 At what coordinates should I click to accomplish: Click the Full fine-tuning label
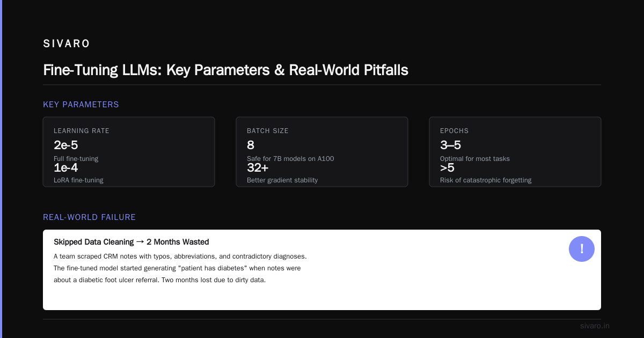point(76,159)
